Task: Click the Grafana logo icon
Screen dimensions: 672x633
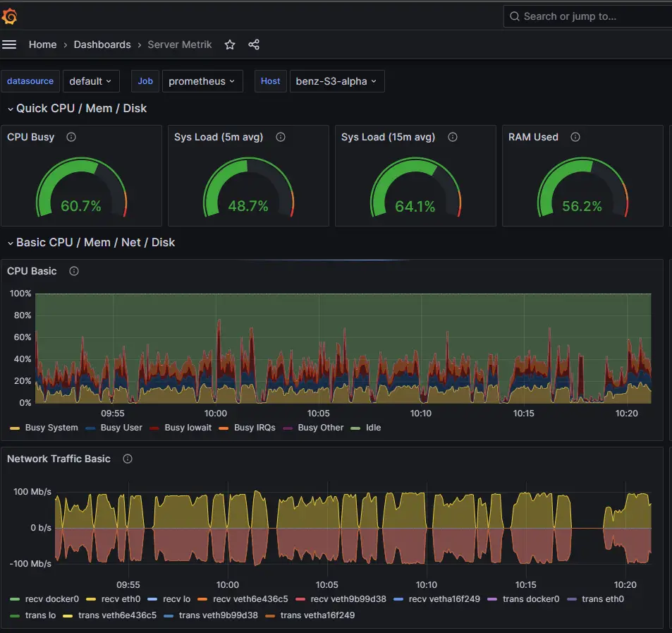Action: (x=10, y=16)
